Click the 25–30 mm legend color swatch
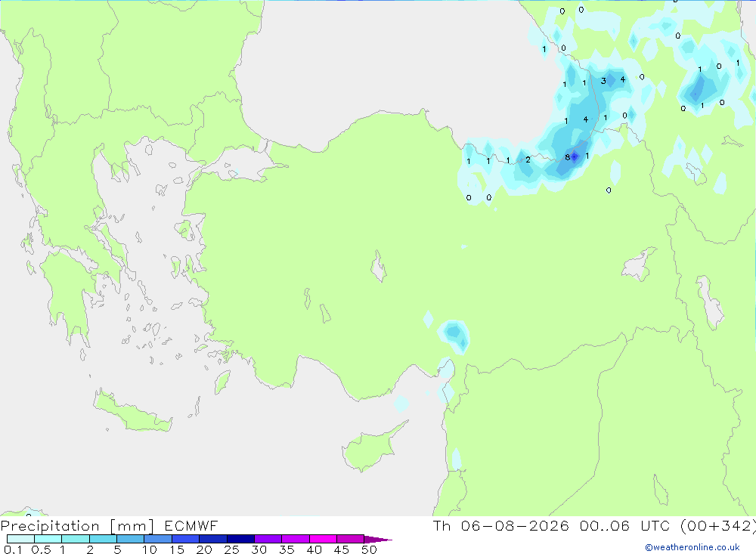 click(240, 539)
